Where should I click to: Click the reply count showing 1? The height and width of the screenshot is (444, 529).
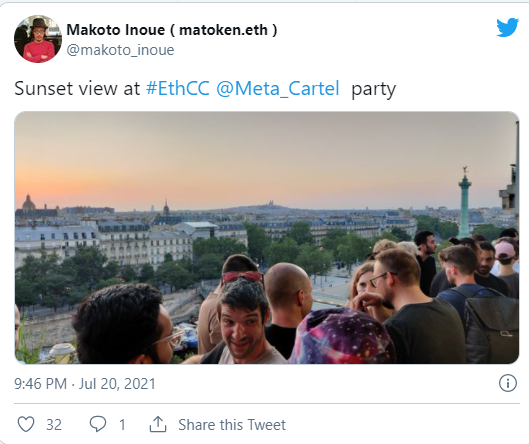[122, 425]
